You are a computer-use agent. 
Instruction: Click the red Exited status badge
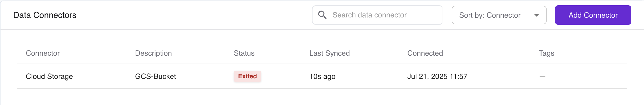[x=247, y=76]
